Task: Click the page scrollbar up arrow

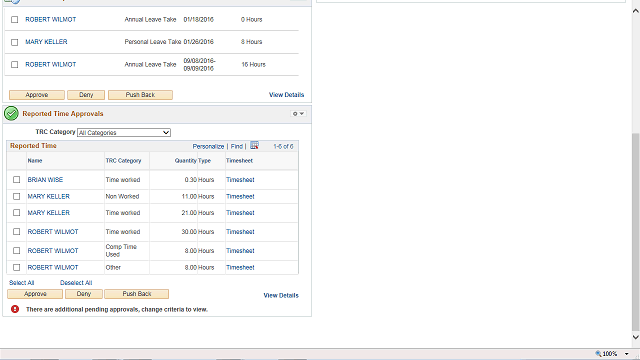Action: coord(636,11)
